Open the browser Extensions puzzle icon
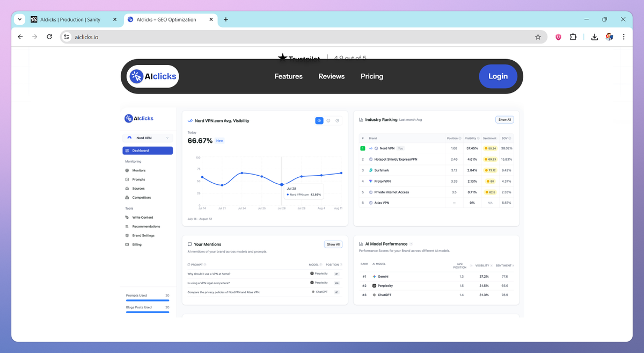This screenshot has height=353, width=644. coord(573,37)
